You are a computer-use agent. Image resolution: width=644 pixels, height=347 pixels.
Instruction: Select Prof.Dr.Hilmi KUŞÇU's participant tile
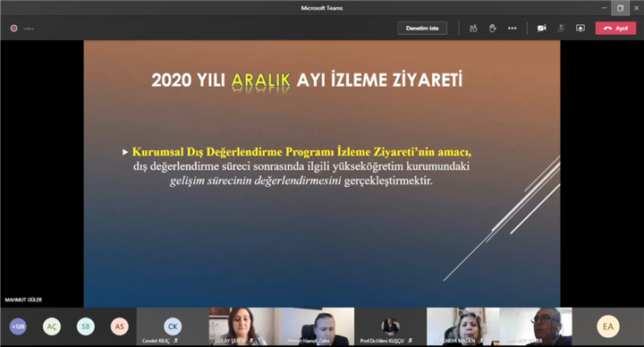click(x=391, y=326)
